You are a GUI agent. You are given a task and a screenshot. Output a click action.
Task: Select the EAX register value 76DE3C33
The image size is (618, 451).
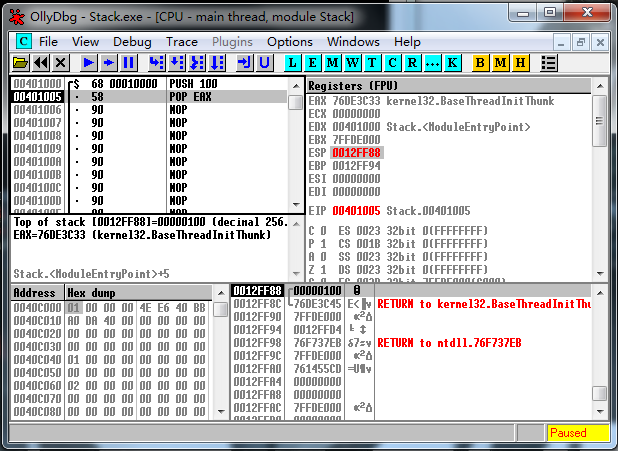tap(356, 101)
